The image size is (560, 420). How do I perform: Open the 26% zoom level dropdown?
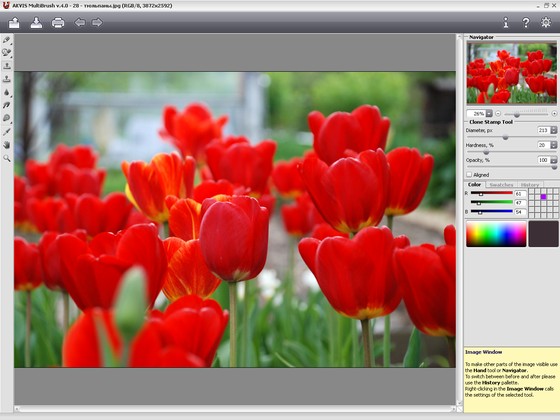click(489, 114)
